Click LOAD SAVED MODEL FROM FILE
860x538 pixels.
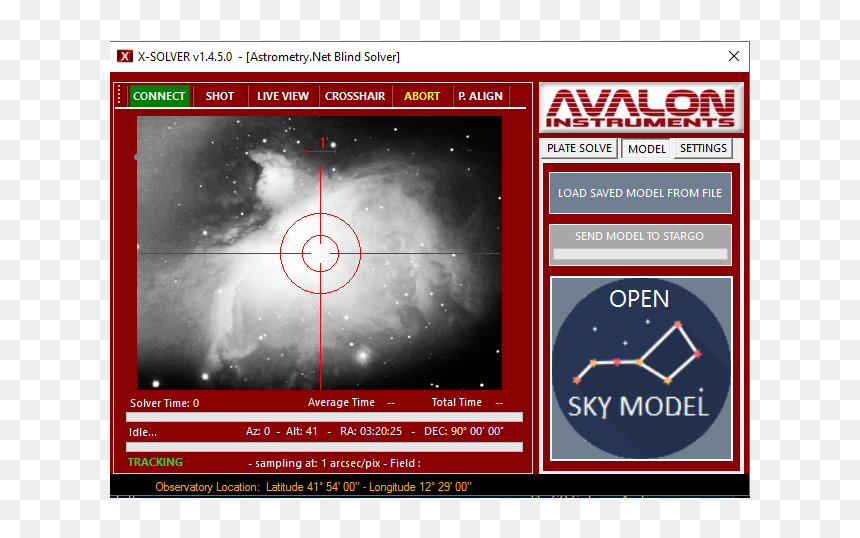(640, 193)
